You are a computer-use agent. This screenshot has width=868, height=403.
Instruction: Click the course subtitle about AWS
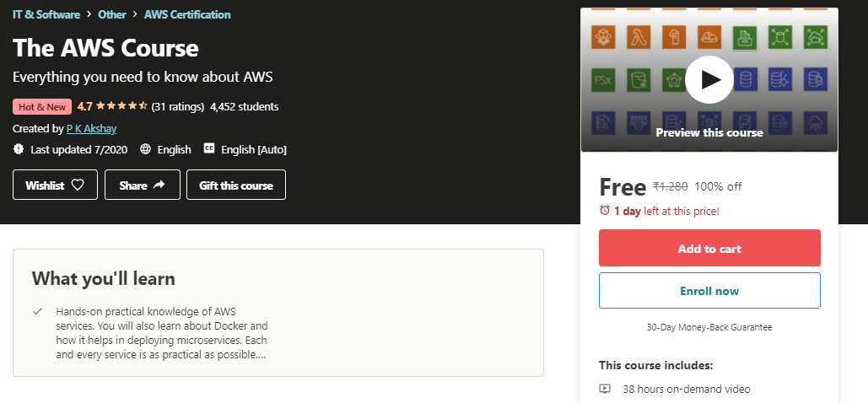pyautogui.click(x=143, y=77)
